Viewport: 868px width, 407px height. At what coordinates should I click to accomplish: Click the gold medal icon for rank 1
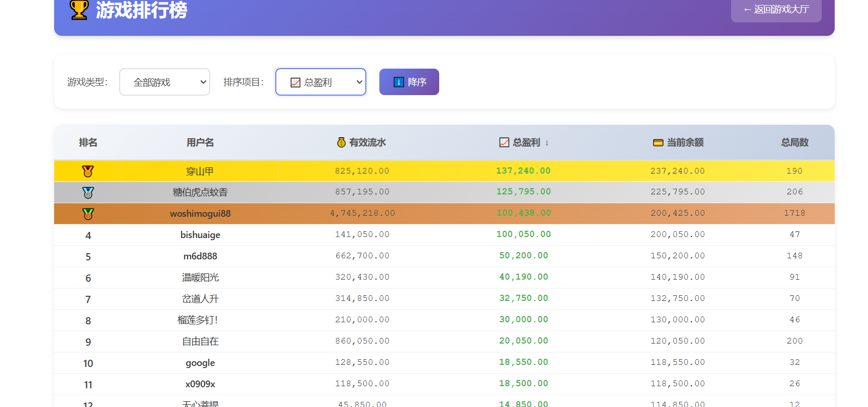click(88, 171)
